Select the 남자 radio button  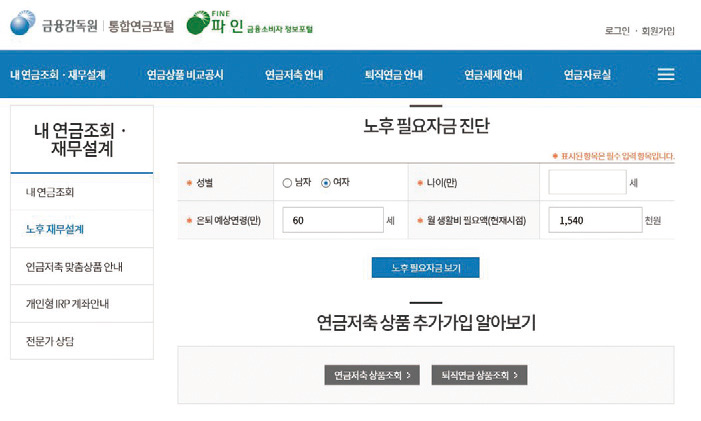coord(287,183)
